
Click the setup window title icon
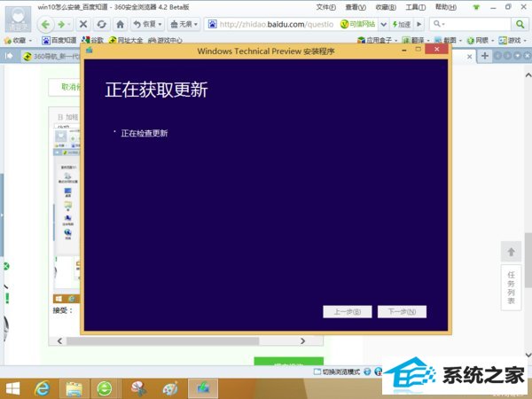[x=90, y=51]
